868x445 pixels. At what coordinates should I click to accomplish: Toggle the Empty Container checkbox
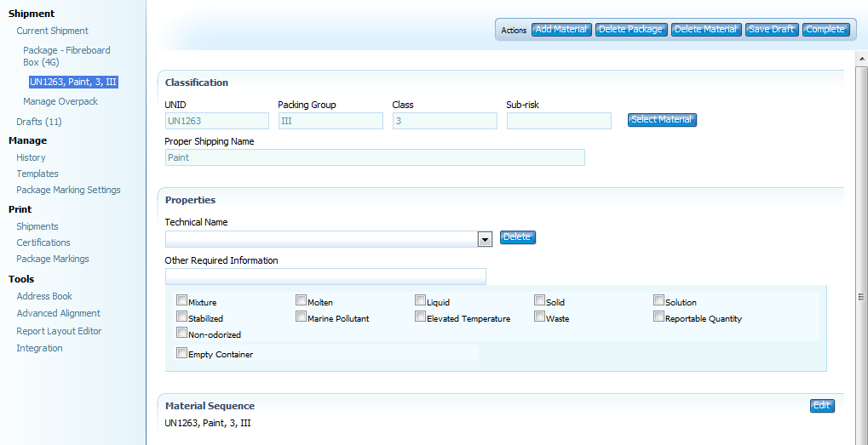coord(181,352)
